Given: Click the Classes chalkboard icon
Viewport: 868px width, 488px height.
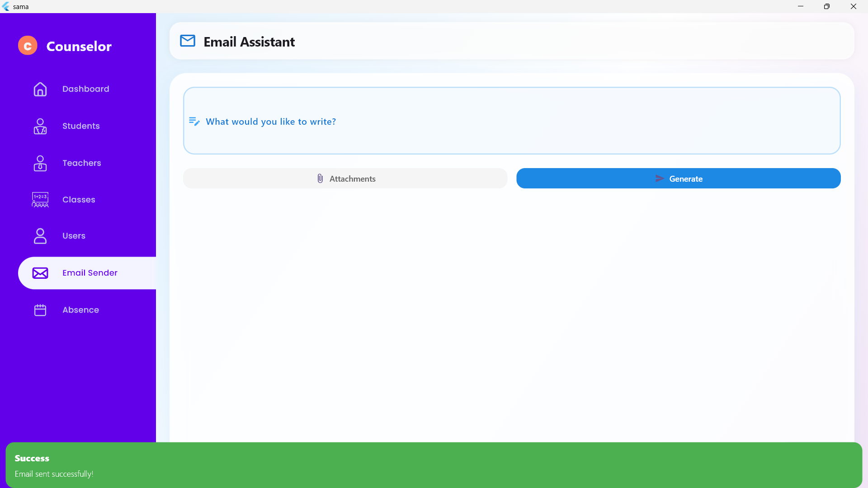Looking at the screenshot, I should point(40,200).
